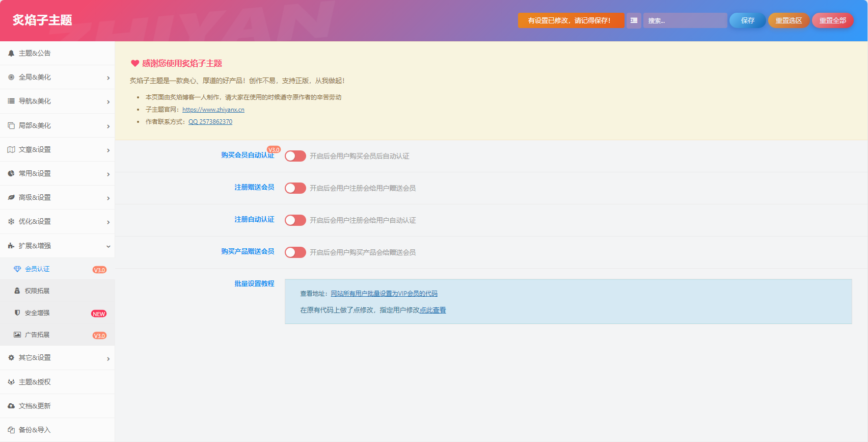
Task: Click the snowflake icon beside 优化&设置
Action: 11,221
